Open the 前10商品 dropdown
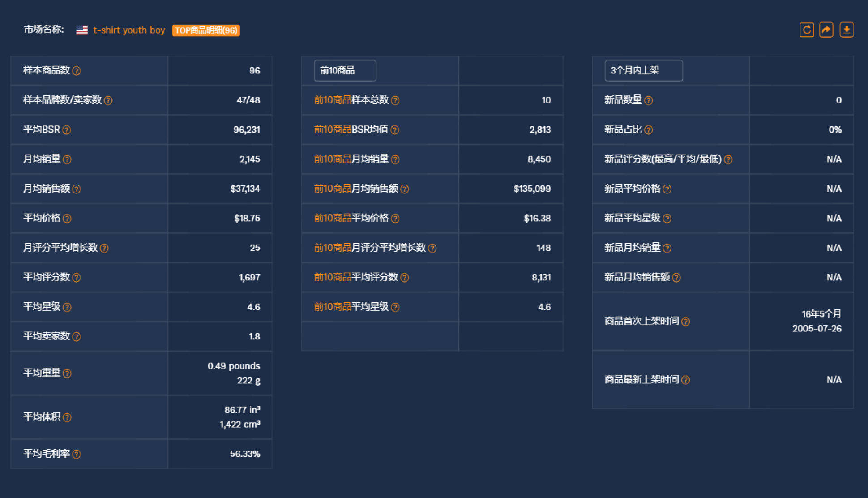 tap(345, 70)
